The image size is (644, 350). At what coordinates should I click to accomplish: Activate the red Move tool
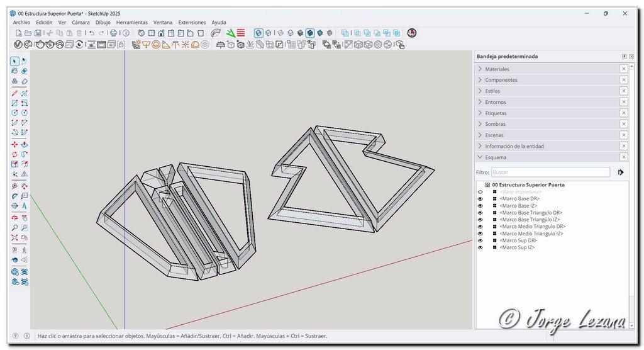pos(14,144)
